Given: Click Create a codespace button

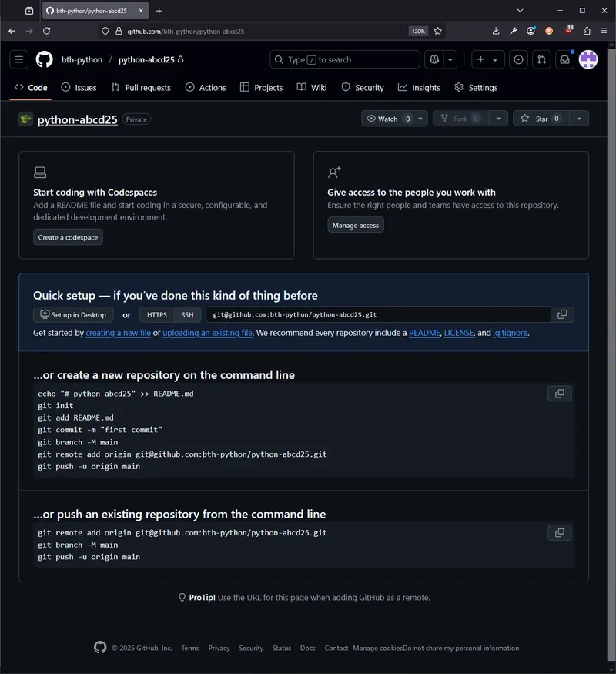Looking at the screenshot, I should [68, 237].
